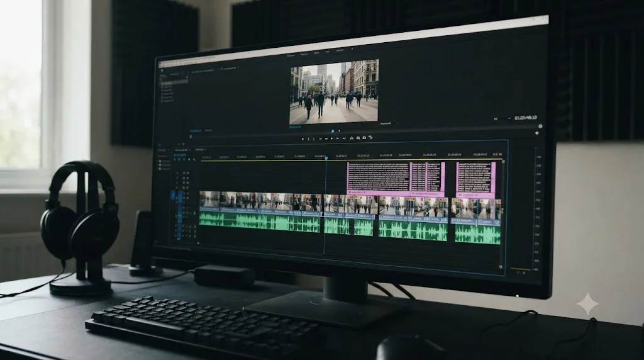
Task: Click the timeline playhead marker on ruler
Action: [x=326, y=157]
